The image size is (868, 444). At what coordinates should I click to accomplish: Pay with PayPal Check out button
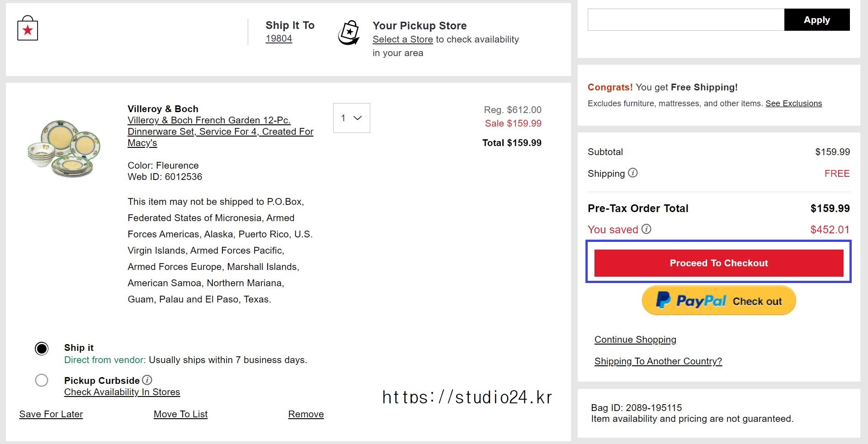pyautogui.click(x=719, y=301)
